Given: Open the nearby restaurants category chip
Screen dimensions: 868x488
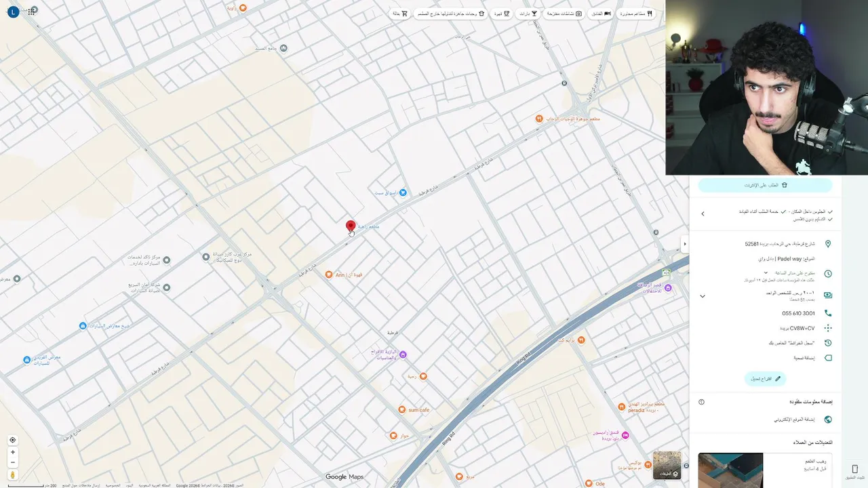Looking at the screenshot, I should [x=636, y=14].
